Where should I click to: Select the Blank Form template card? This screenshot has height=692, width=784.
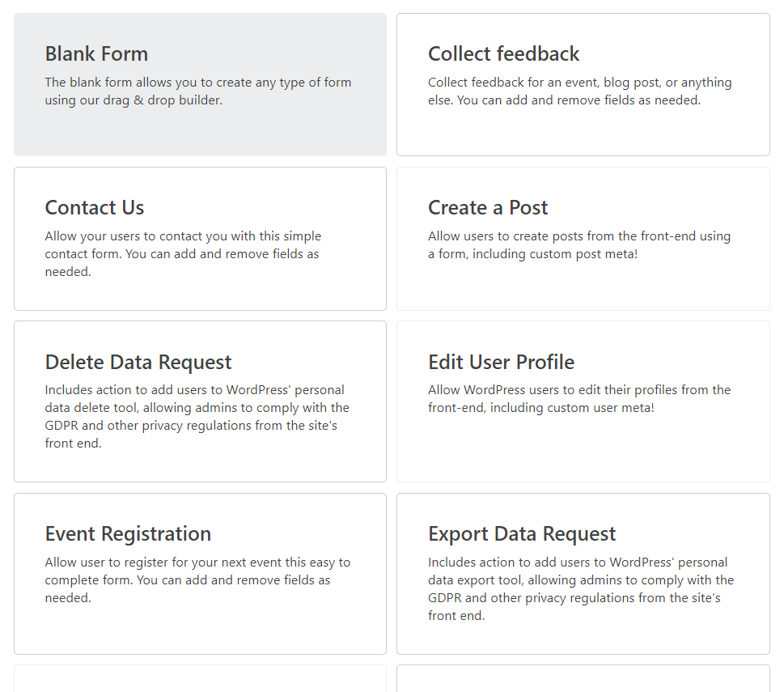click(200, 84)
